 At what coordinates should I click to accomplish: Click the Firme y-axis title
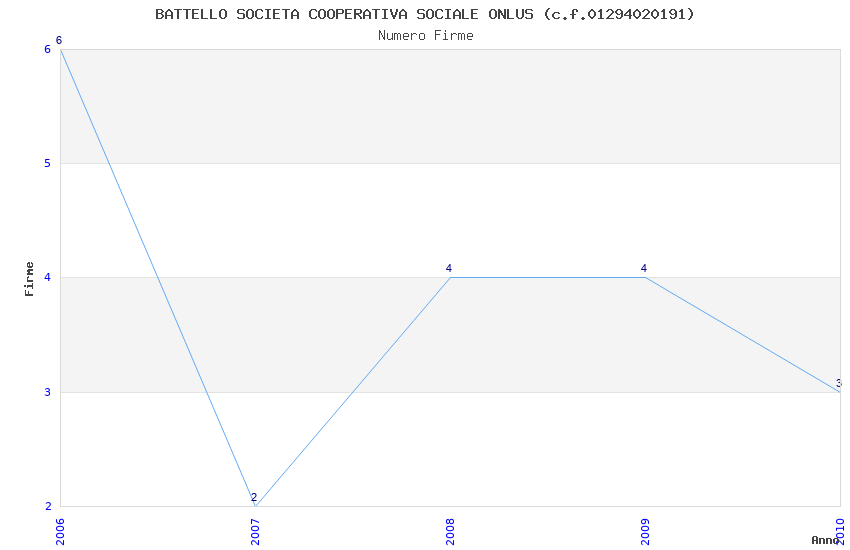click(x=30, y=278)
